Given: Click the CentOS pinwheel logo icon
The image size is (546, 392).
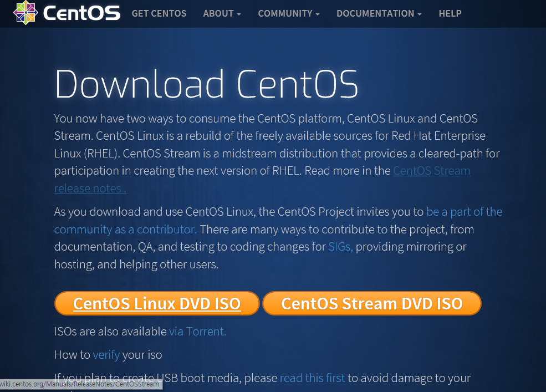Looking at the screenshot, I should [x=25, y=13].
